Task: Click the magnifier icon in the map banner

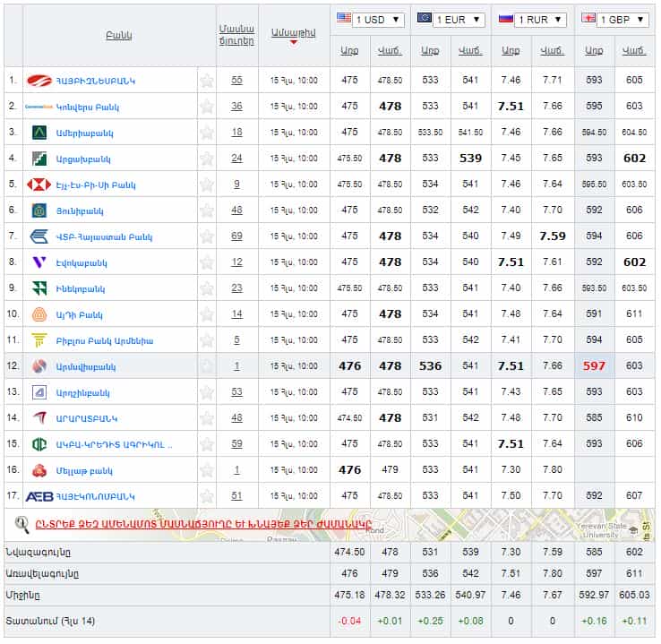Action: click(x=22, y=523)
